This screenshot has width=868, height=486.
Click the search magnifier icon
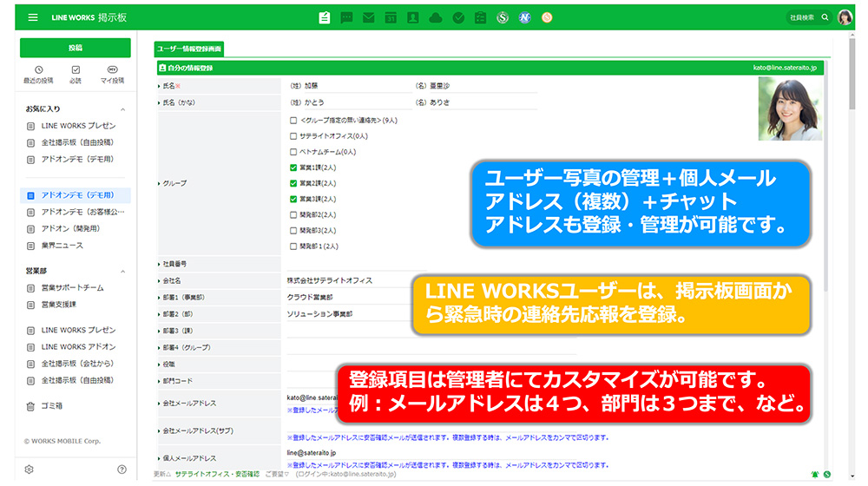tap(825, 17)
